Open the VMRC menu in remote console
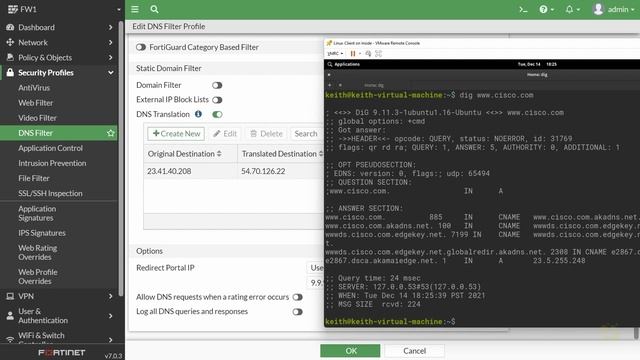The image size is (640, 360). (335, 53)
